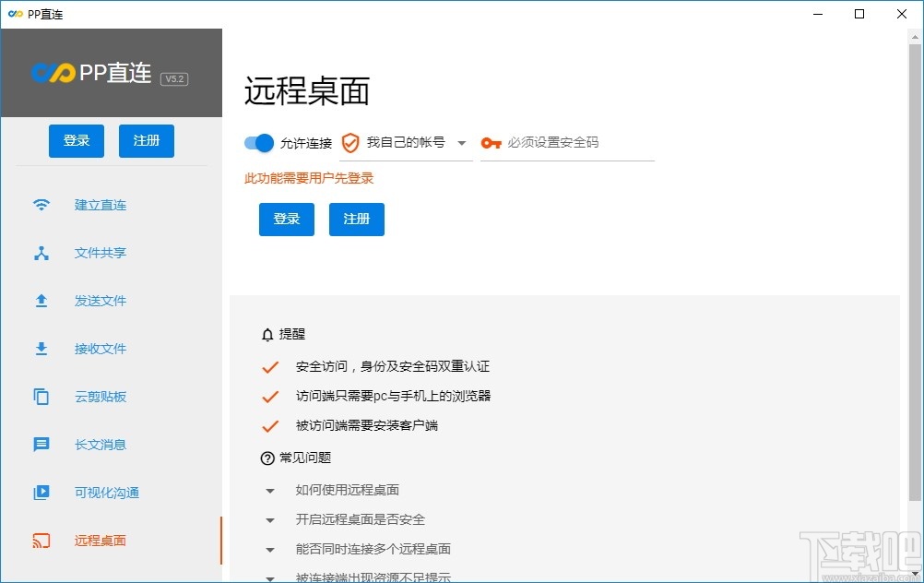Select the 文件共享 sharing icon
Screen dimensions: 924x583
coord(41,253)
